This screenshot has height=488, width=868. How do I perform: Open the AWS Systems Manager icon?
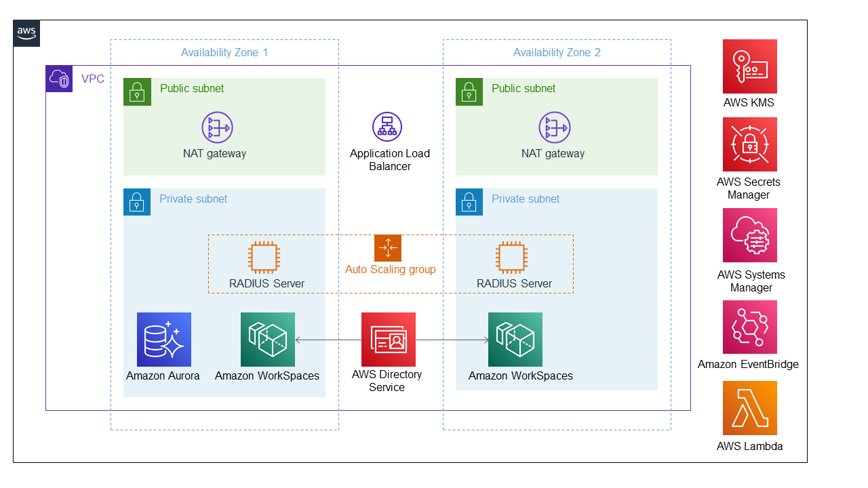point(749,235)
